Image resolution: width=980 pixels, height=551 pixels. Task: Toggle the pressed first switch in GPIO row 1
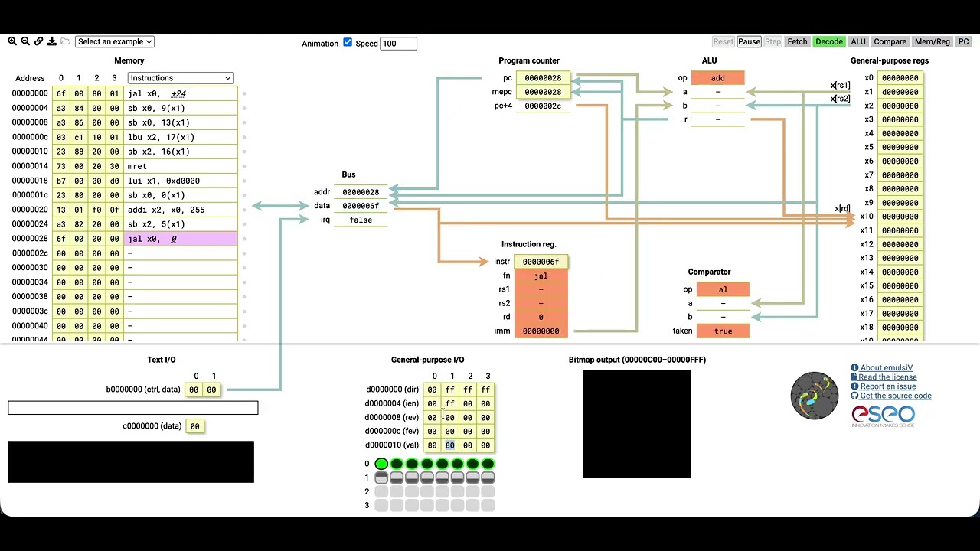pyautogui.click(x=381, y=478)
